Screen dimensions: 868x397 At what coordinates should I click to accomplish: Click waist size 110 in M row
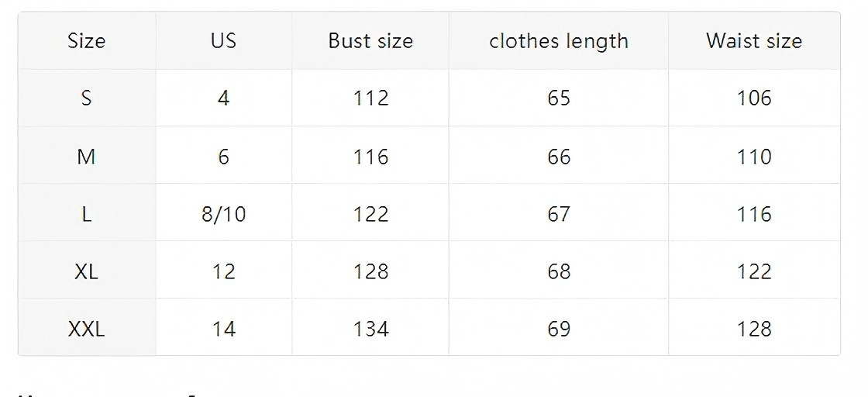pos(754,157)
